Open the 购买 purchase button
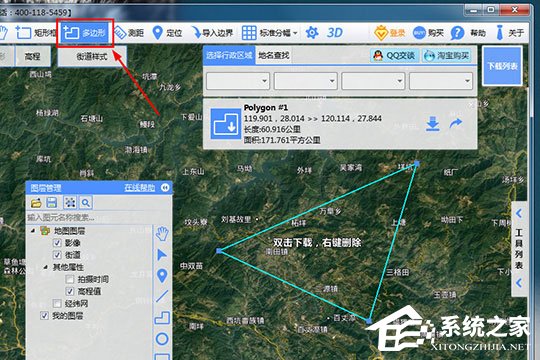This screenshot has height=360, width=540. point(428,33)
